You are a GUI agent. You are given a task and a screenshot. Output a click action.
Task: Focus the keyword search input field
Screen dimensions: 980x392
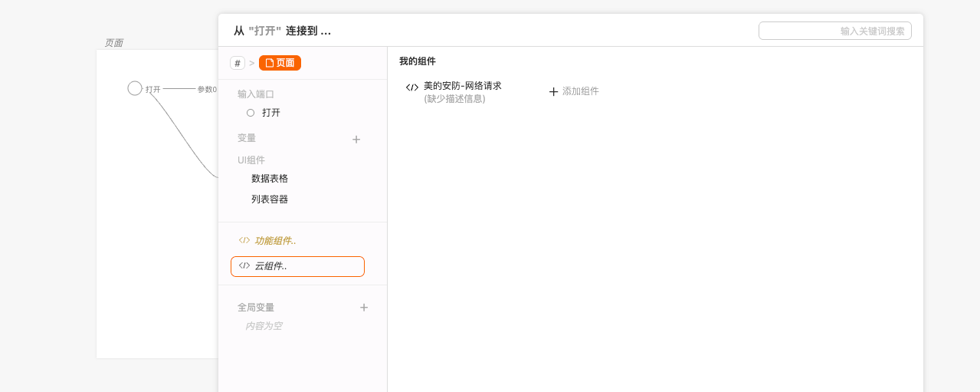pyautogui.click(x=834, y=31)
